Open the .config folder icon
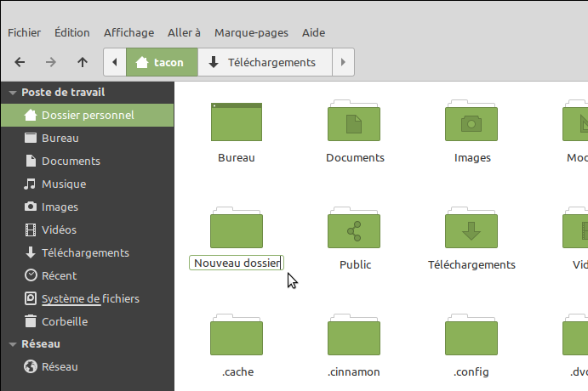 [x=471, y=337]
